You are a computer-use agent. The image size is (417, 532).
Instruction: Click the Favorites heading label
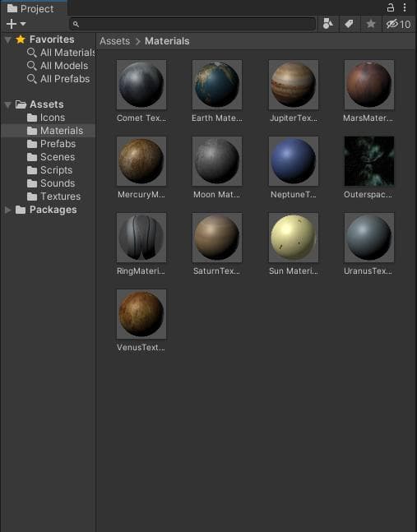52,39
